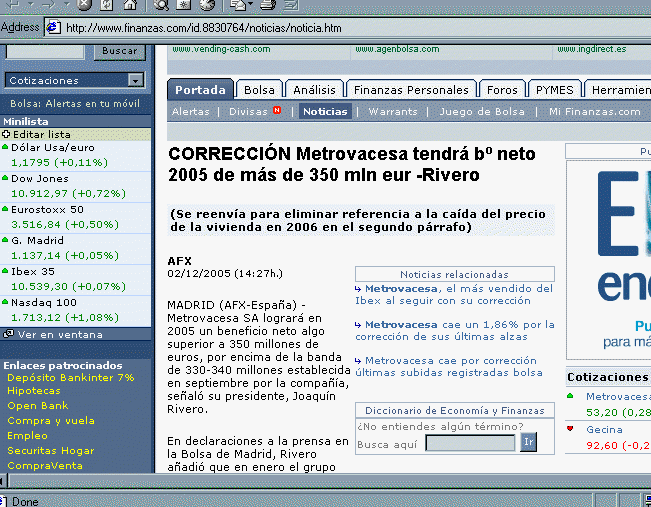This screenshot has height=507, width=651.
Task: Open the Finanzas Personales tab
Action: (x=411, y=90)
